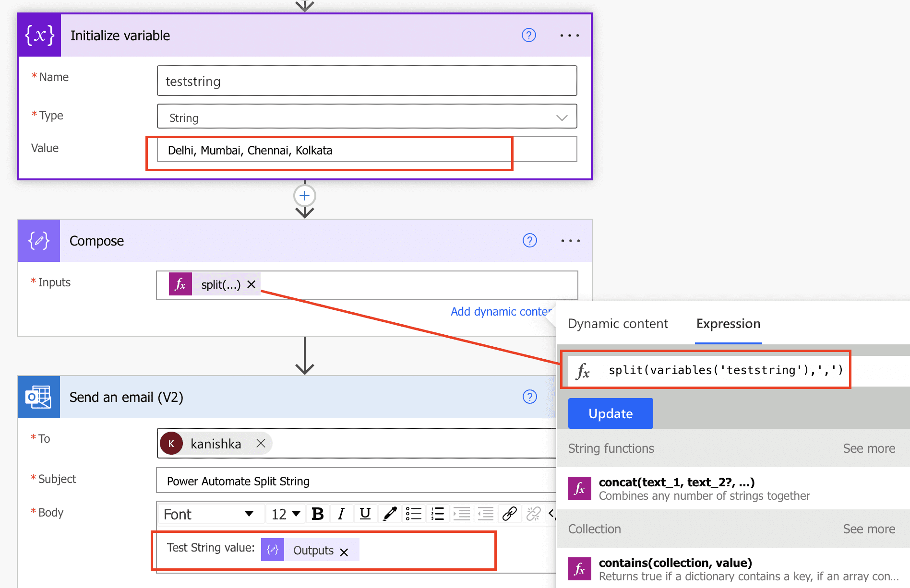Open the Compose more options menu

(x=571, y=241)
